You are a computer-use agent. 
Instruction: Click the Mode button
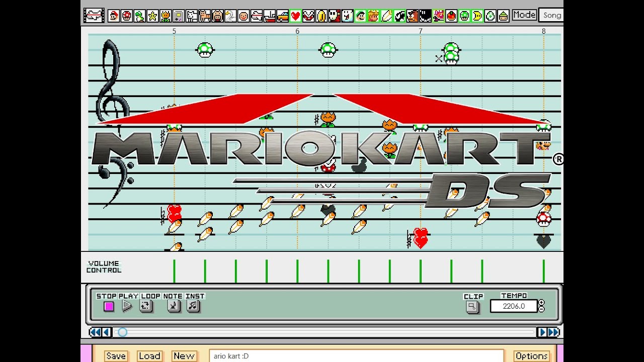[524, 15]
